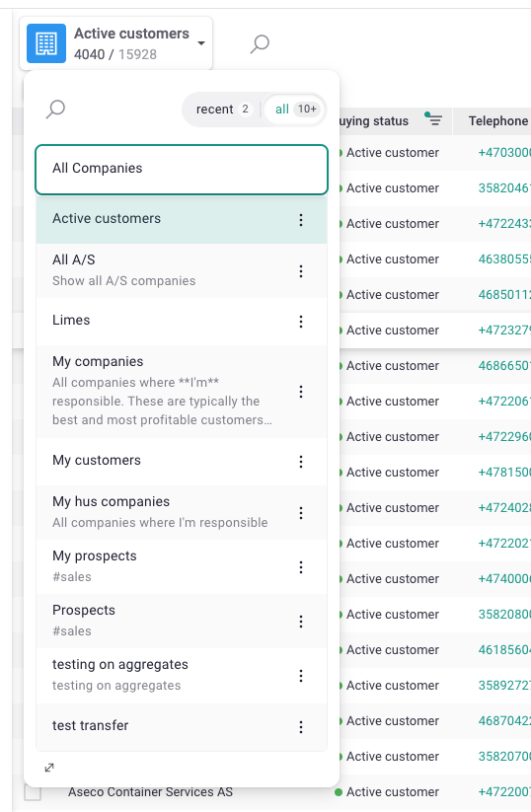Switch to the all selections toggle
The height and width of the screenshot is (812, 531).
(x=295, y=110)
